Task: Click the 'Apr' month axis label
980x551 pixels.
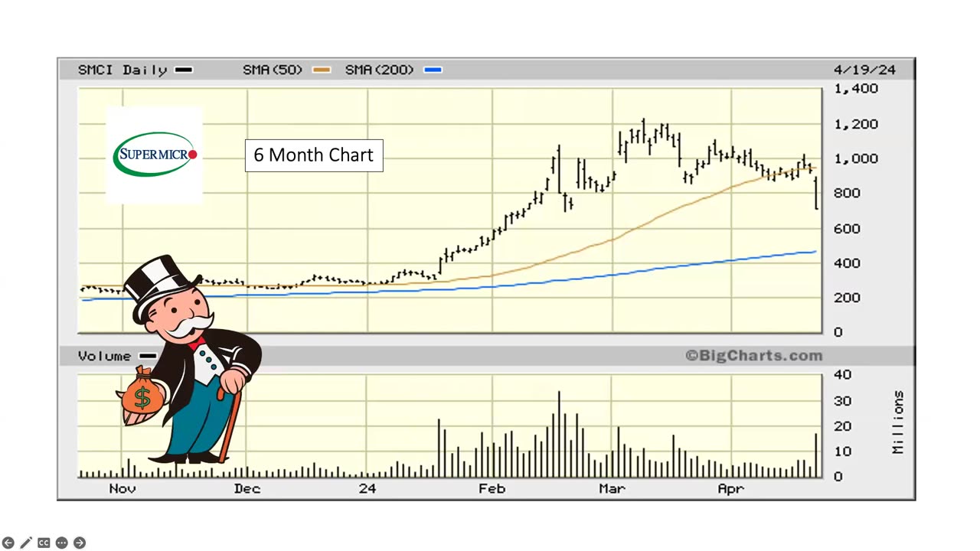Action: click(730, 488)
